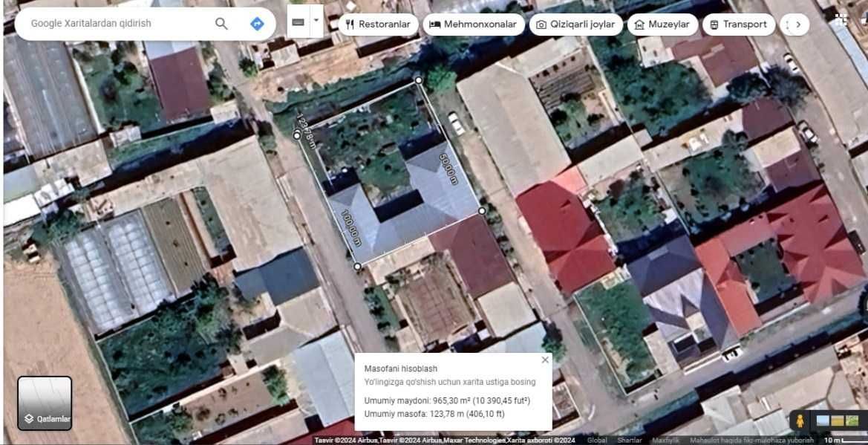Select the Mehmonxonalar category chip
The height and width of the screenshot is (445, 868).
click(x=474, y=25)
